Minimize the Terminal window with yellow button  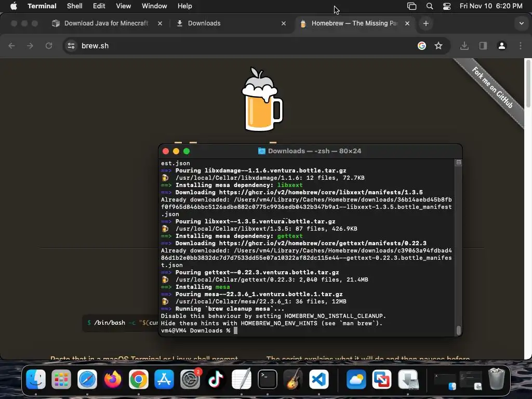tap(176, 151)
